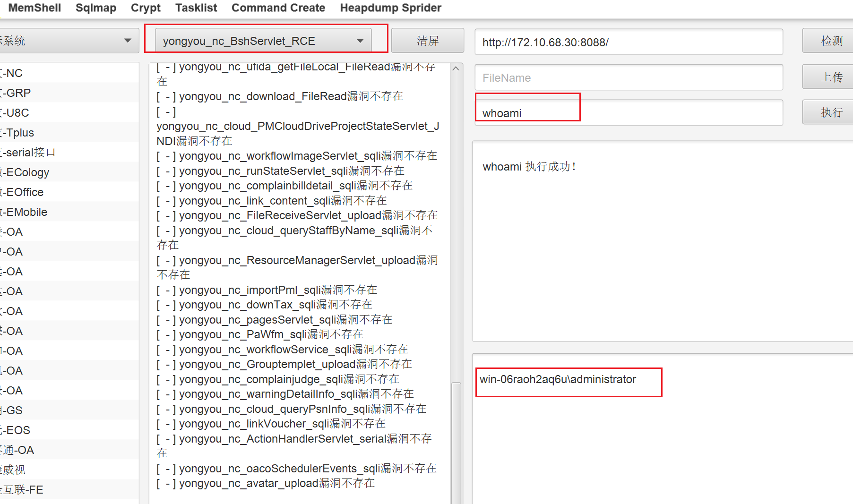This screenshot has width=853, height=504.
Task: Expand the yongyou_nc_BshServlet_RCE vulnerability dropdown
Action: click(263, 41)
